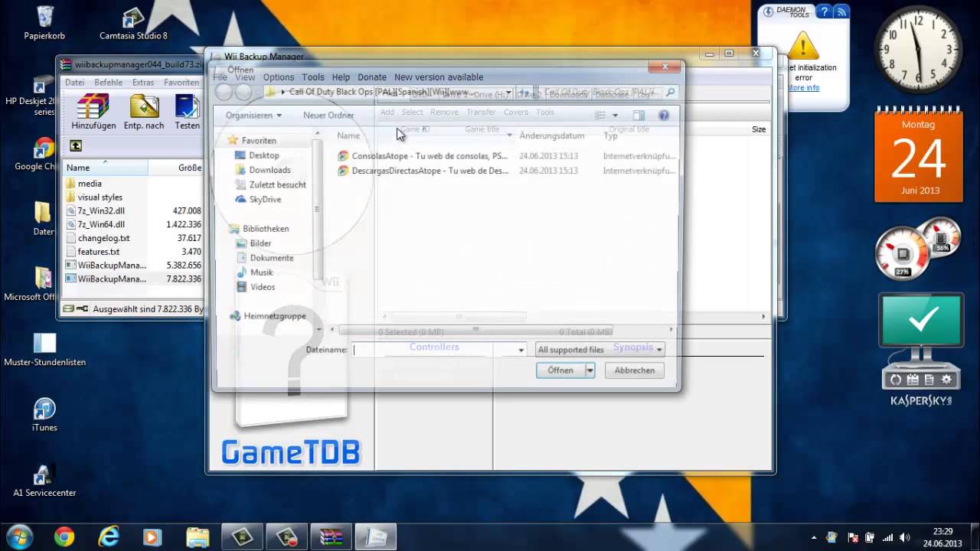
Task: Click the volume icon in the system tray
Action: (x=905, y=537)
